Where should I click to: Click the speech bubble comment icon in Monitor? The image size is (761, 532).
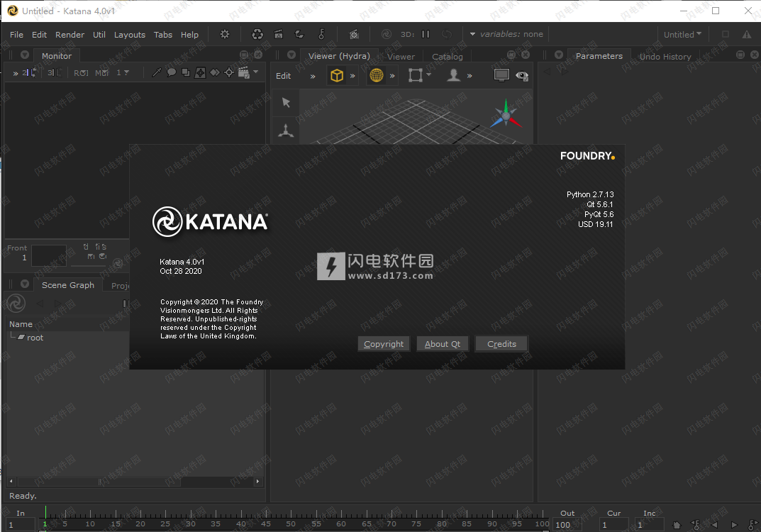click(x=172, y=72)
